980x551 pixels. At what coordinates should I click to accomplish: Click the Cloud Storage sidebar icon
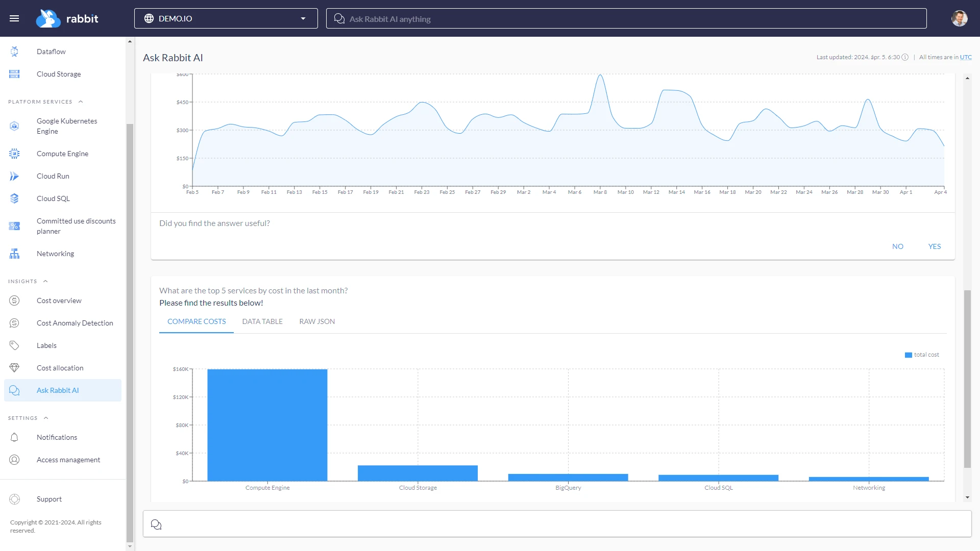click(x=14, y=74)
